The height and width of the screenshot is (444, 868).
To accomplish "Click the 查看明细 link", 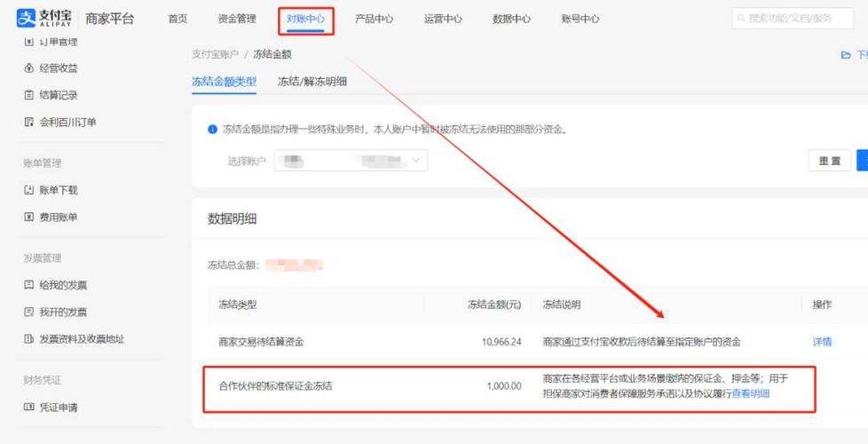I will (x=751, y=393).
